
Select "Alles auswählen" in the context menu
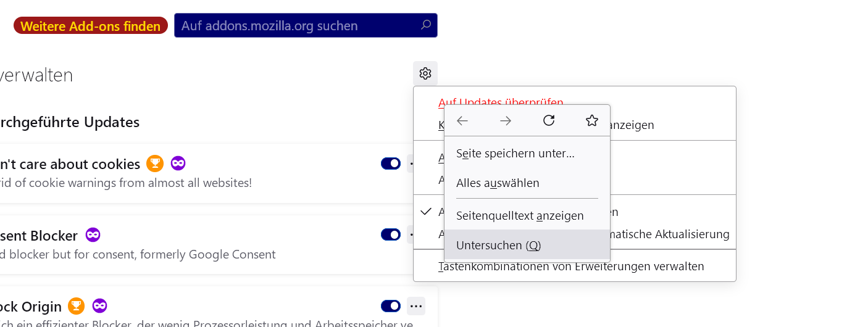tap(498, 183)
